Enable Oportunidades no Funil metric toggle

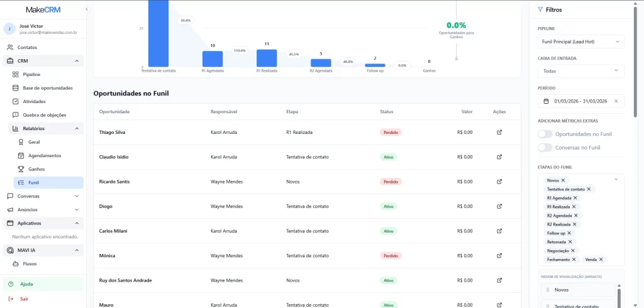point(545,134)
